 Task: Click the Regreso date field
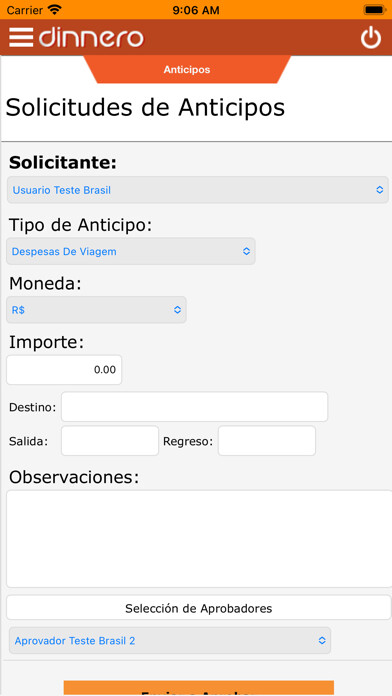pos(267,441)
